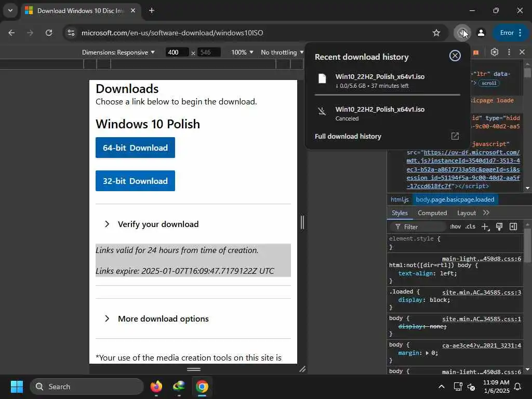Select body.page.basicpage.loaded breadcrumb

pos(455,199)
